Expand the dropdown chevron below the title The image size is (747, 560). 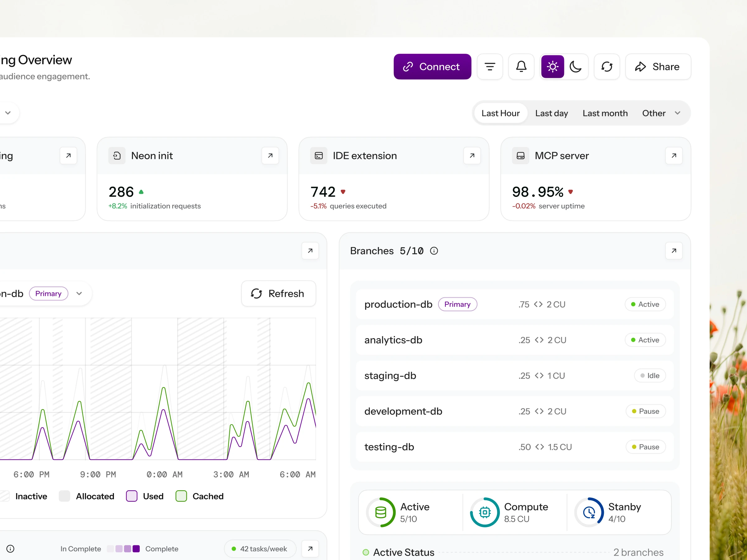click(x=8, y=113)
